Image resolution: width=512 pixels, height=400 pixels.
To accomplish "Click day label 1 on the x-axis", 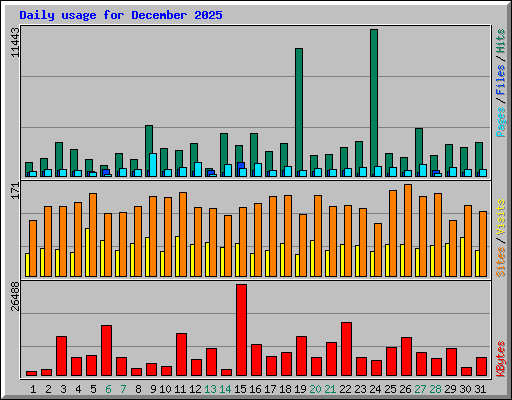I will click(x=33, y=389).
